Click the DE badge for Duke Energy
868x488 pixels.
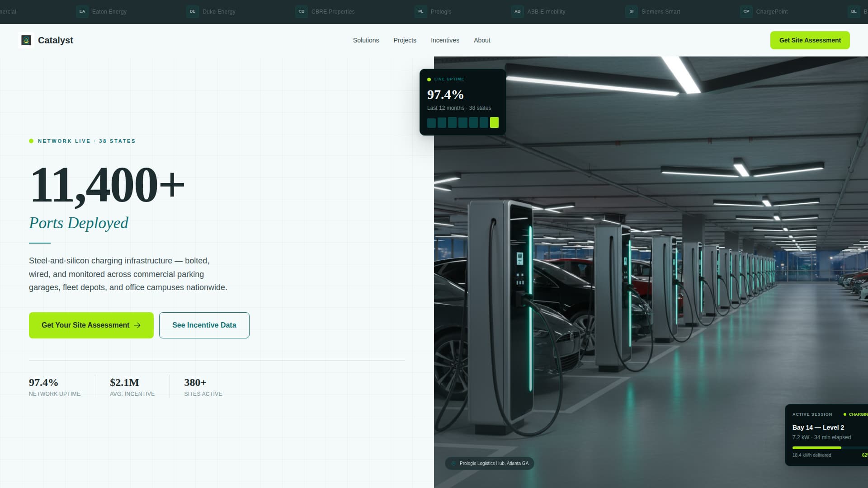(x=193, y=11)
